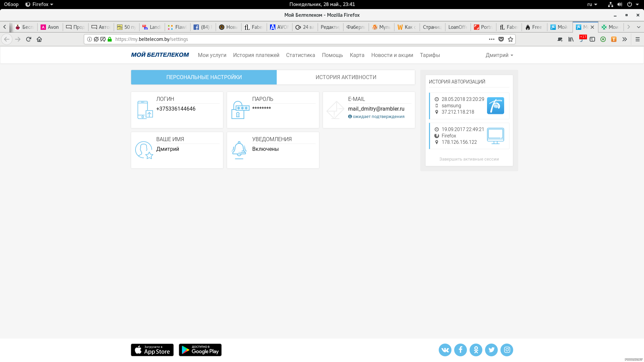Click the green circle extension icon
644x362 pixels.
(x=603, y=39)
